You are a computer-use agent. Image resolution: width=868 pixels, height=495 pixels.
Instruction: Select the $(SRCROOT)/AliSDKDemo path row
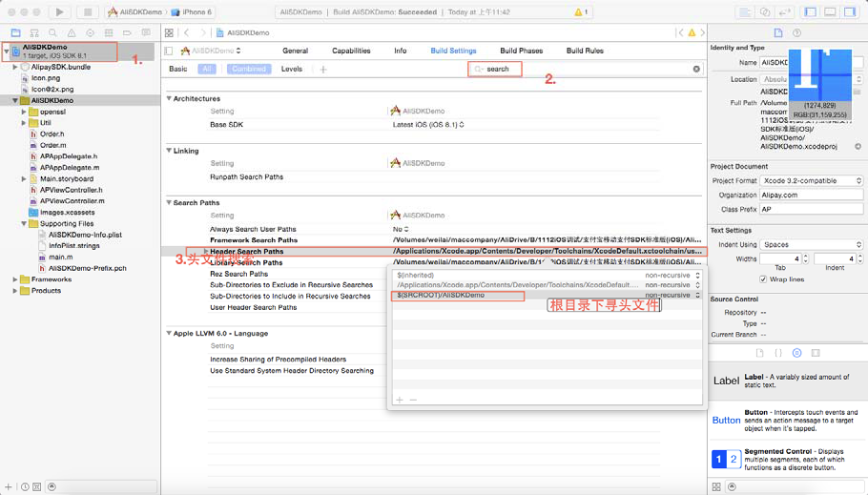pos(547,295)
